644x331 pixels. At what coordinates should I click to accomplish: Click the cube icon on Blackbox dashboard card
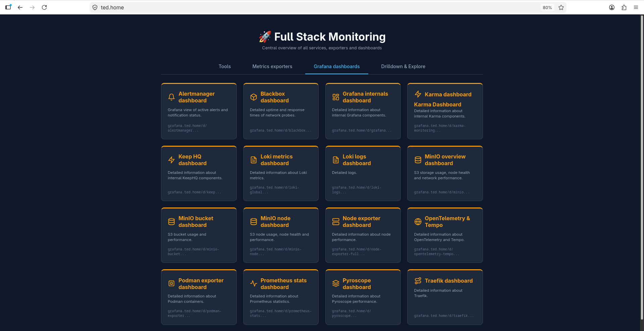click(x=254, y=97)
